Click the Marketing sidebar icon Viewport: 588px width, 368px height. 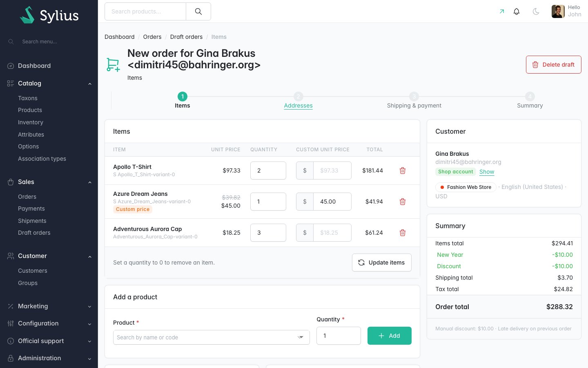pos(11,306)
